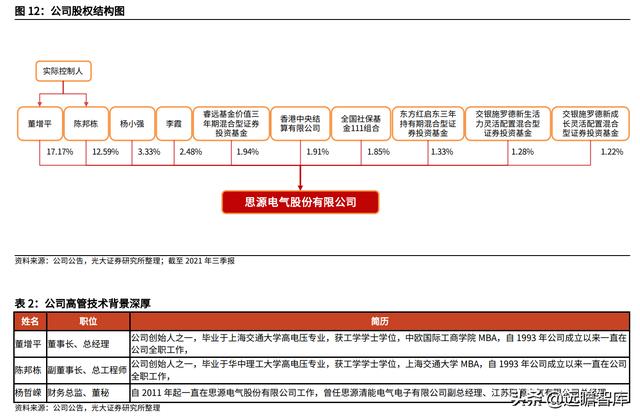Viewport: 640px width, 419px height.
Task: Click the 睿远基金价值三年期混合型 fund box
Action: point(231,124)
